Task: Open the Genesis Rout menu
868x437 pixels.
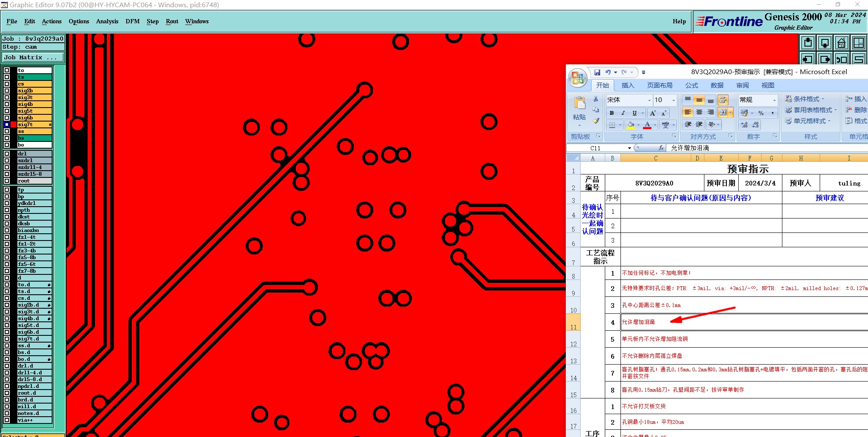Action: coord(172,22)
